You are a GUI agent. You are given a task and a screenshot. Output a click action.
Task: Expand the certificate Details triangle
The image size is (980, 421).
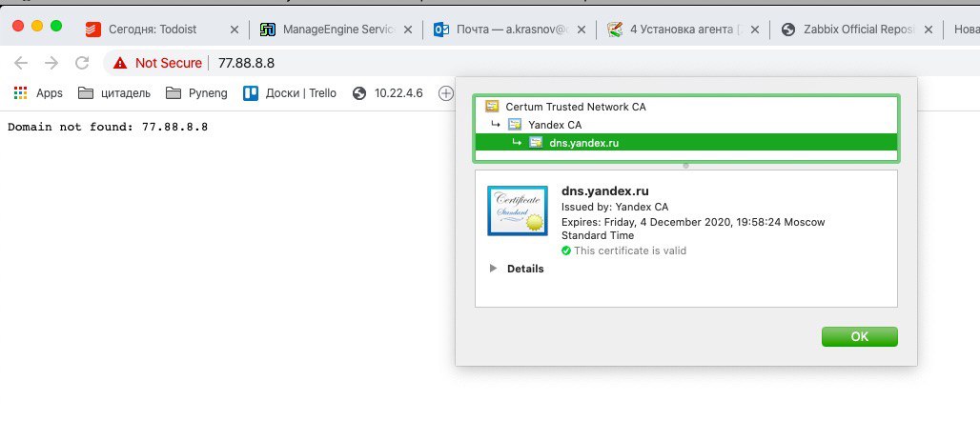click(493, 269)
